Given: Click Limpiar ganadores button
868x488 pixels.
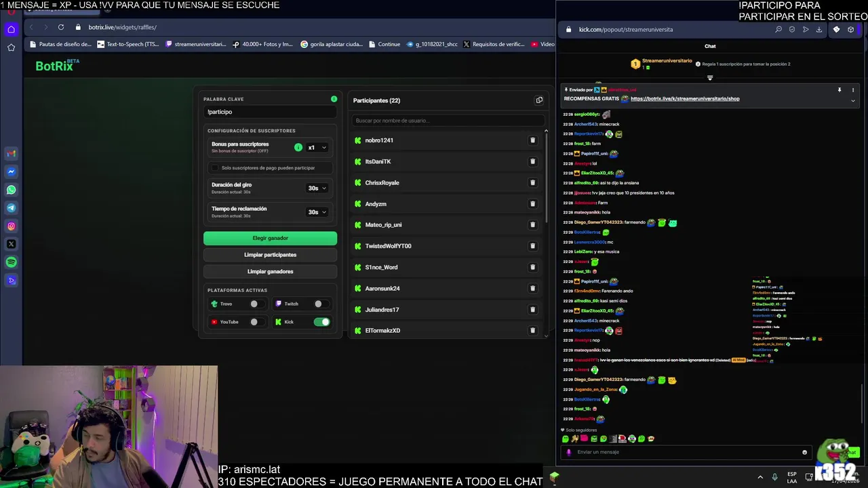Looking at the screenshot, I should 270,271.
